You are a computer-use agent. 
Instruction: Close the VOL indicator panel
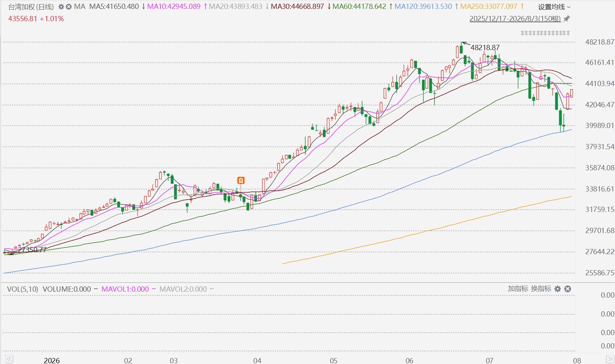(567, 289)
